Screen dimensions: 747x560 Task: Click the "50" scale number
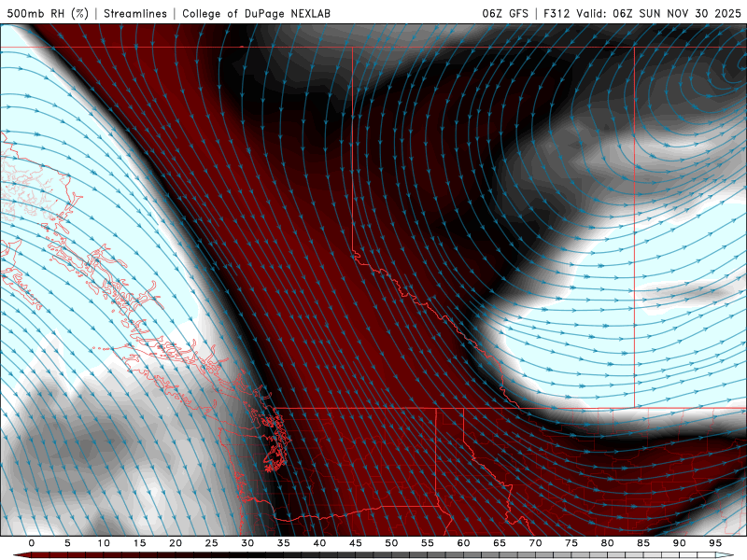[391, 543]
